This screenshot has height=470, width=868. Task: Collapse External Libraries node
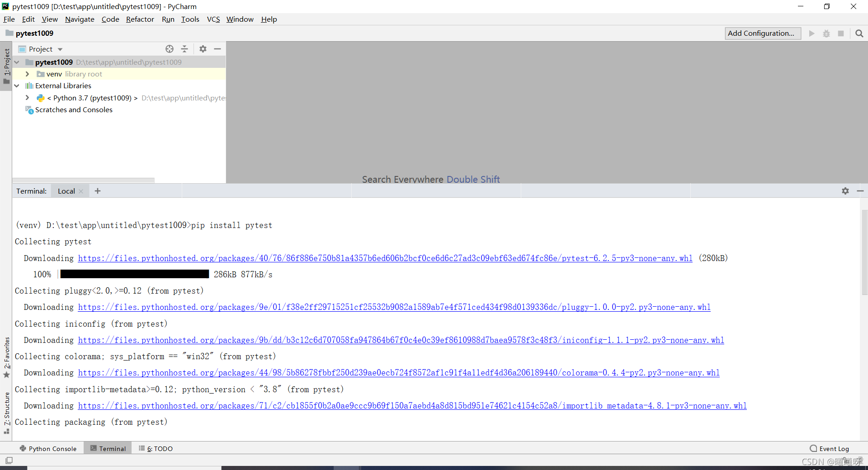[x=17, y=85]
